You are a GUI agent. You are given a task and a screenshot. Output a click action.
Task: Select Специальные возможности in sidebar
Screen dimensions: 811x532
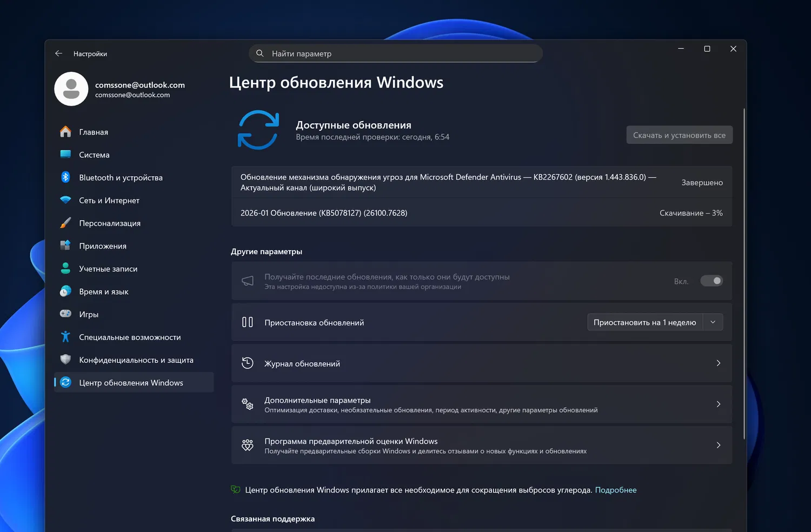coord(134,337)
